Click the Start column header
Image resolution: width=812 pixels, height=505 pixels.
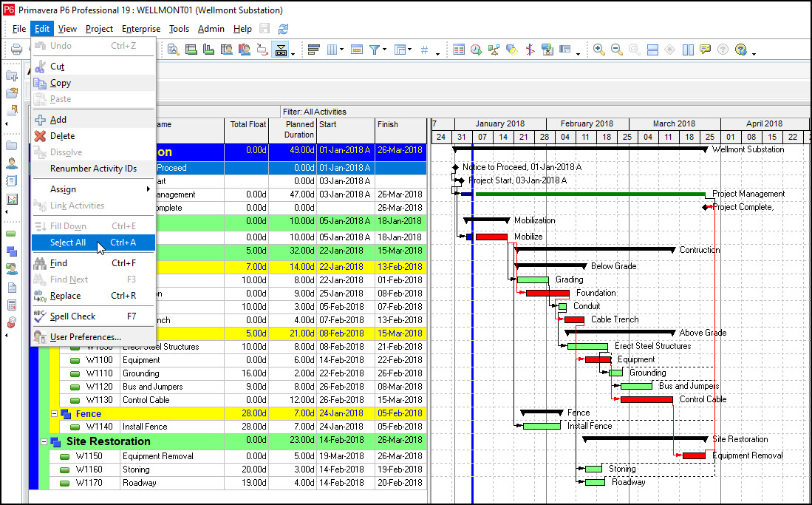[x=345, y=131]
